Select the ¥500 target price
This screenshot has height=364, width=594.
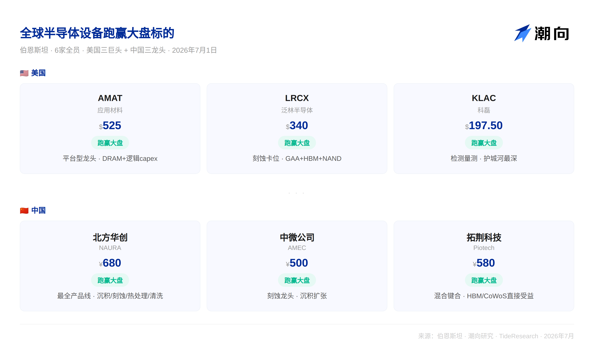(x=297, y=263)
